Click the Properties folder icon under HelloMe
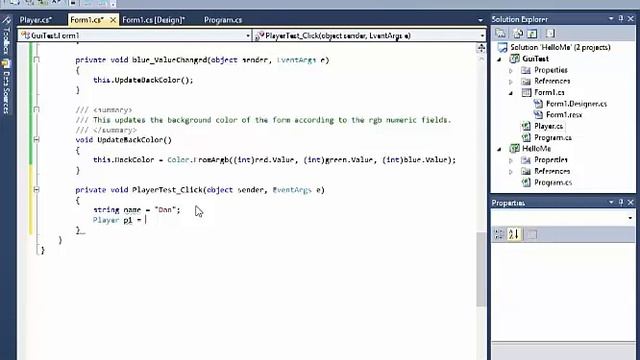The width and height of the screenshot is (640, 360). tap(527, 160)
